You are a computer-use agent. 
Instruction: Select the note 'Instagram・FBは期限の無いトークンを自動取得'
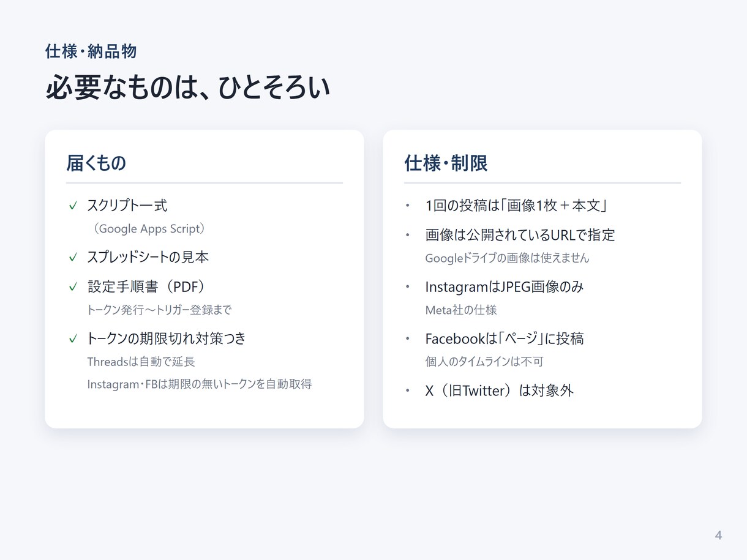[x=200, y=384]
